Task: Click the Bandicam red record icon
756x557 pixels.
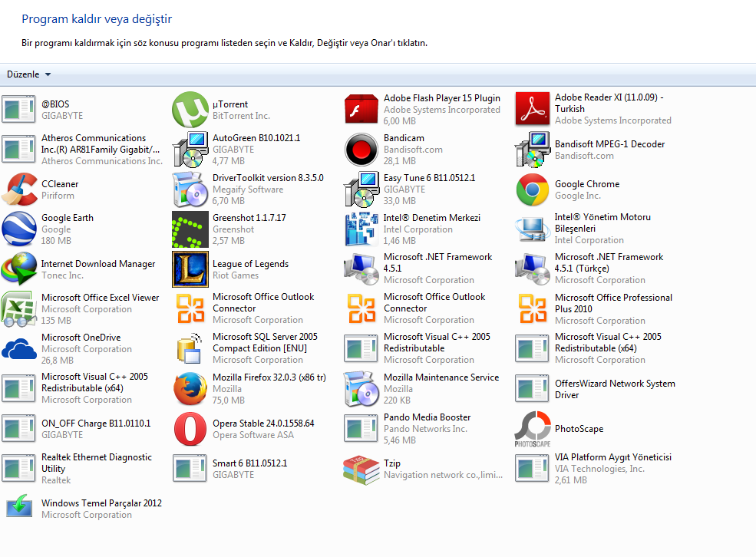Action: 361,150
